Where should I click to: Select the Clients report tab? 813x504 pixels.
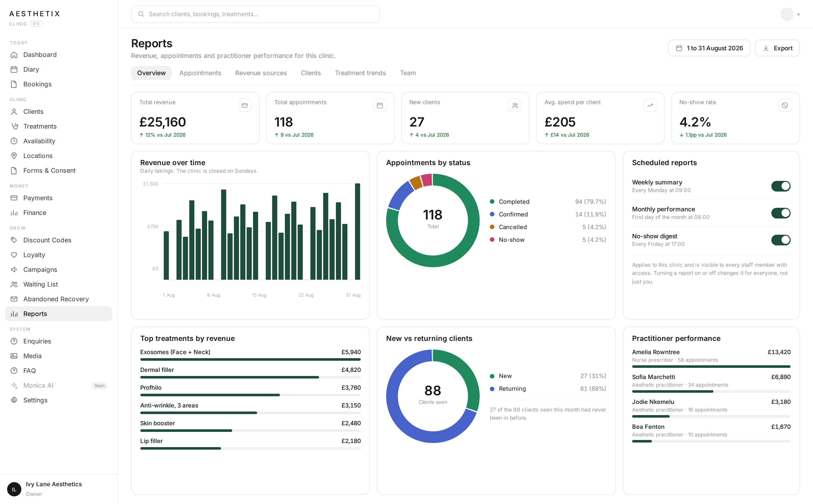310,73
